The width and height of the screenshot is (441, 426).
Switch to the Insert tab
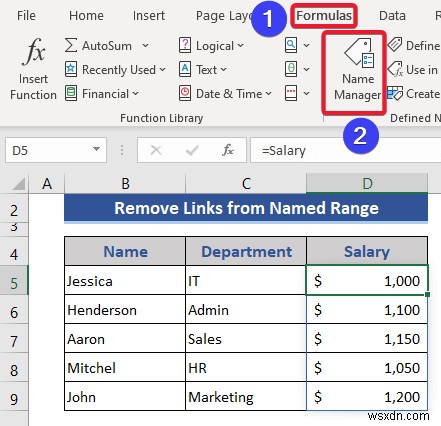(x=149, y=15)
